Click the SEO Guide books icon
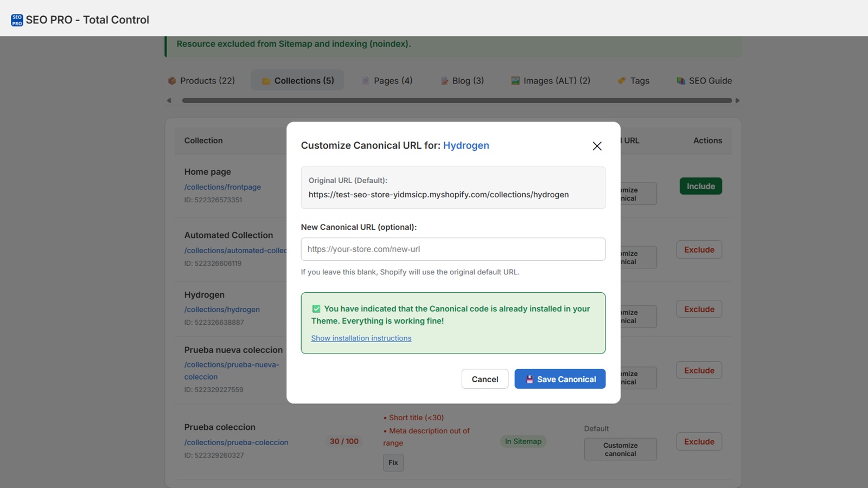Viewport: 868px width, 488px height. (x=681, y=81)
